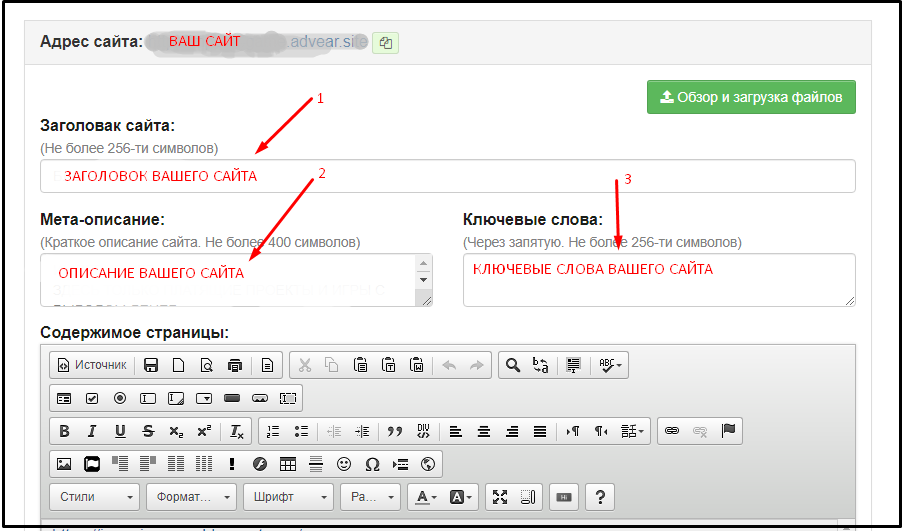This screenshot has width=903, height=531.
Task: Click the Paste clipboard icon
Action: [361, 365]
